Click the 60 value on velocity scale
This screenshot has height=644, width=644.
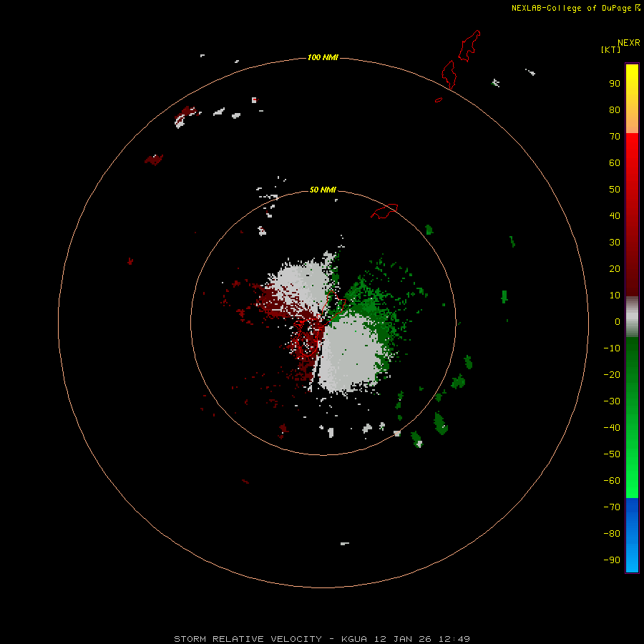tap(615, 163)
